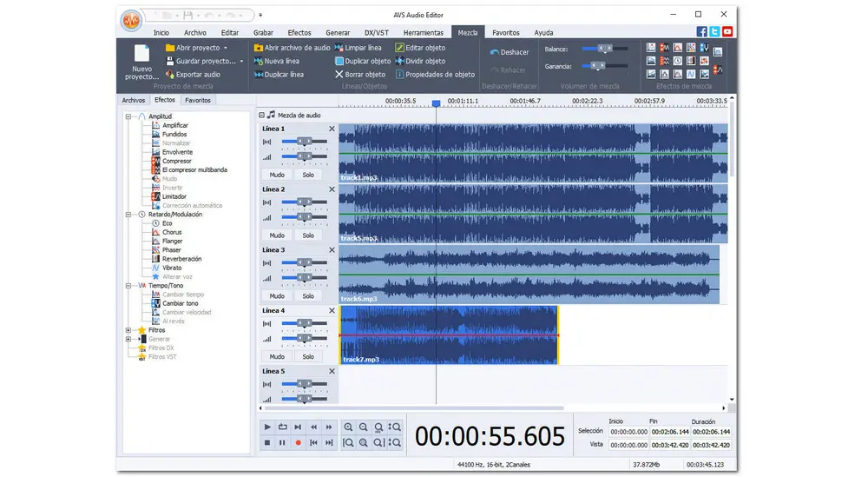Image resolution: width=868 pixels, height=477 pixels.
Task: Toggle Mudo on Línea 3
Action: click(277, 295)
